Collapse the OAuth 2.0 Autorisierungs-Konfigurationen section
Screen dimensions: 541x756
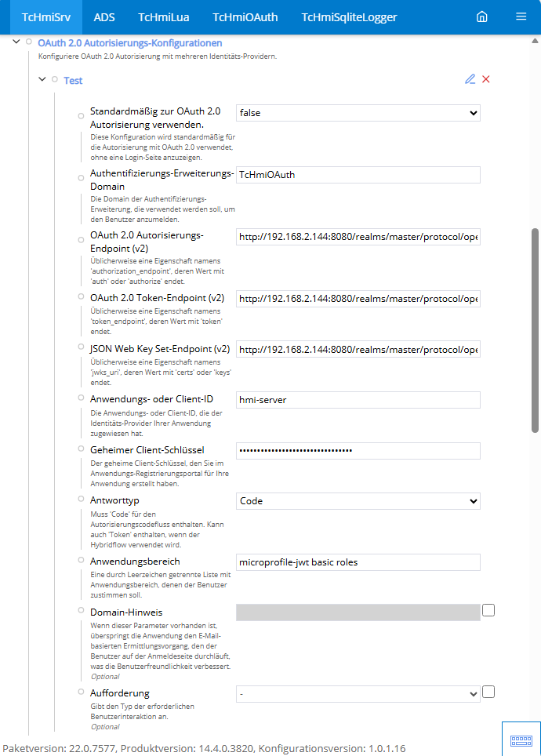(x=17, y=42)
